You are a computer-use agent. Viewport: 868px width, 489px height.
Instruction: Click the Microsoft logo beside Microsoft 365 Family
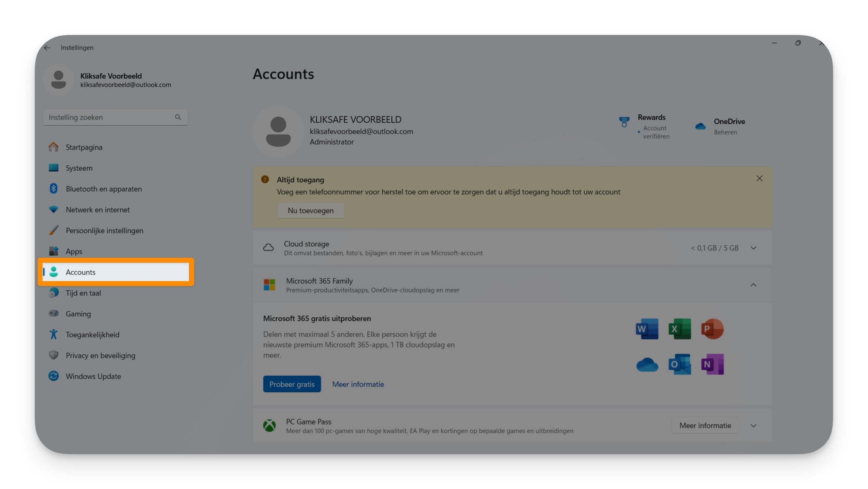(x=269, y=285)
